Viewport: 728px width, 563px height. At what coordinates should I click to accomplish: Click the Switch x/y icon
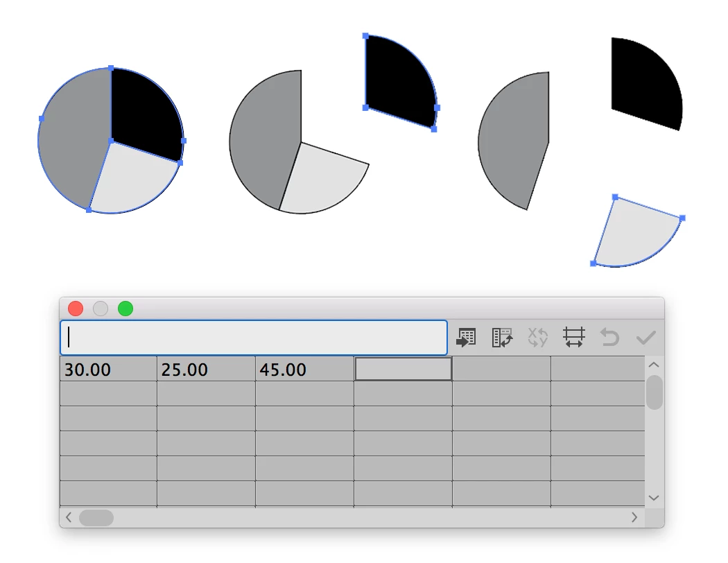click(x=537, y=338)
